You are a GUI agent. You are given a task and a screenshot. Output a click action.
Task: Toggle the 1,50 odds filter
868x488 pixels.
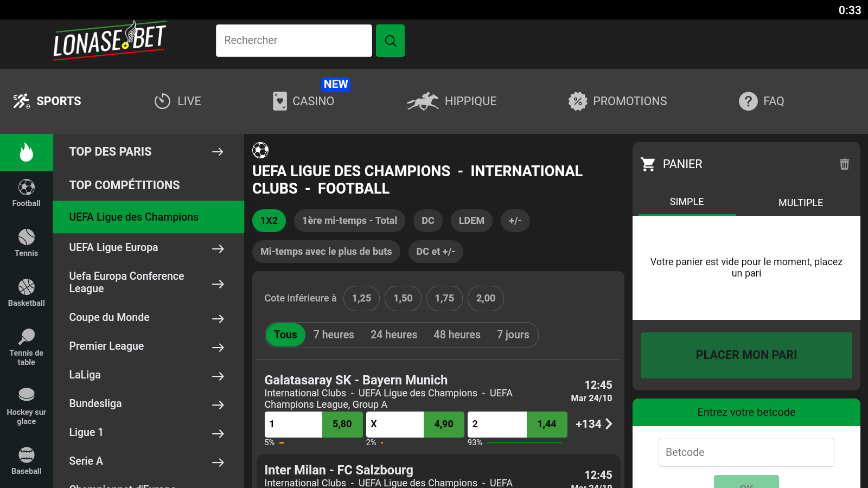[x=403, y=298]
